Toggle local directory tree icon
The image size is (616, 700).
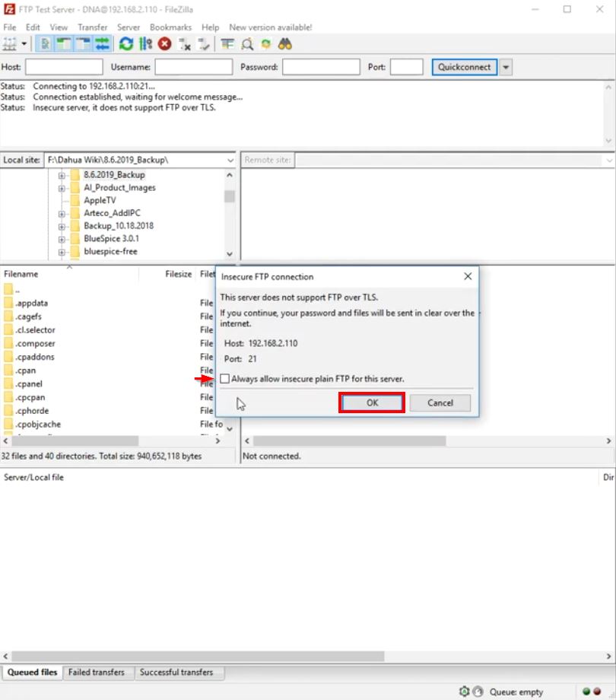[x=64, y=44]
